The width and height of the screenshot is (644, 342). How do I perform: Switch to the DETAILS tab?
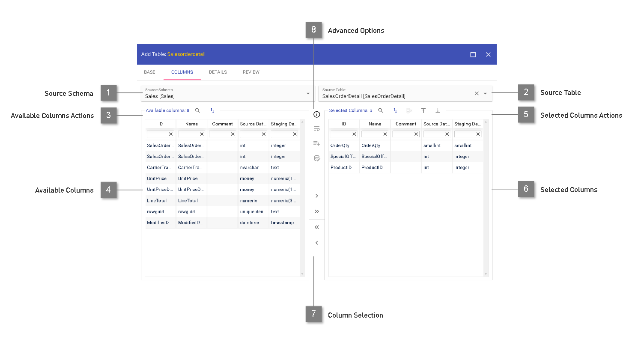point(218,72)
